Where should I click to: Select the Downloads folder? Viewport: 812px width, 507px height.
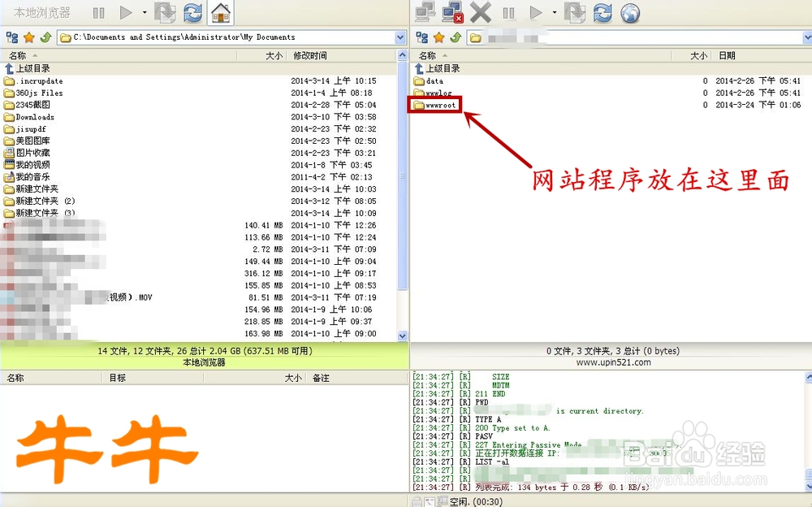coord(29,117)
